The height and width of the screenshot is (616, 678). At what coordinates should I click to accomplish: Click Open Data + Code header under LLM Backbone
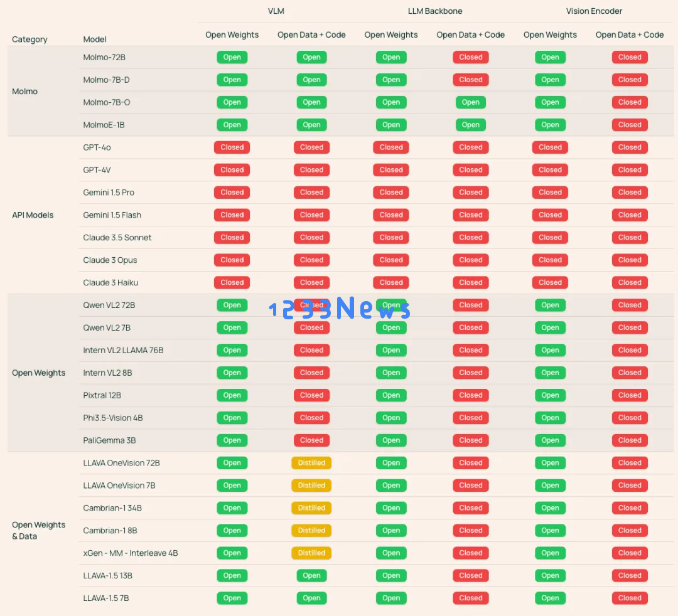(470, 35)
